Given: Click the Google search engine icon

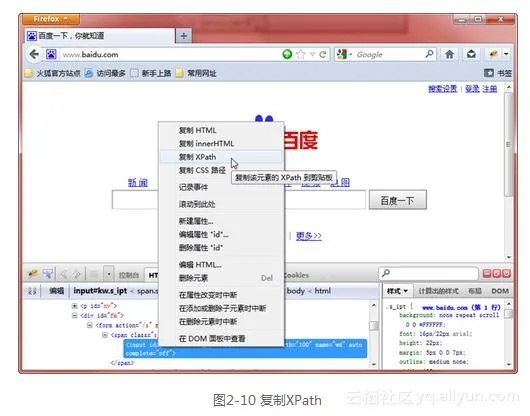Looking at the screenshot, I should click(342, 54).
